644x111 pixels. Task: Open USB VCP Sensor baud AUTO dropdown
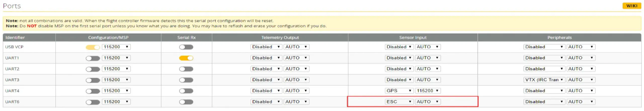click(428, 47)
